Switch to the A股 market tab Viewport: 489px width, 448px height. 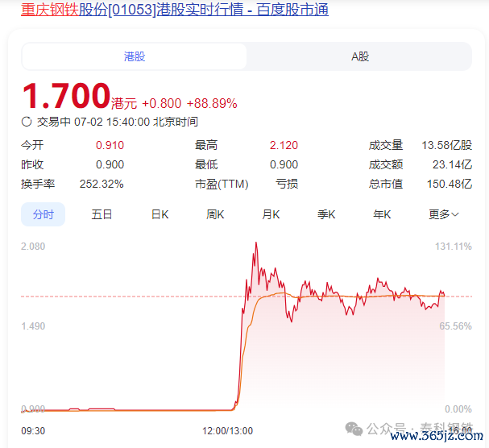pyautogui.click(x=360, y=56)
